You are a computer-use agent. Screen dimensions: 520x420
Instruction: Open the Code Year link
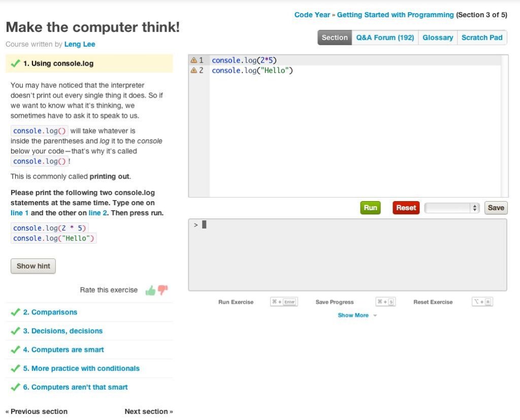(312, 15)
